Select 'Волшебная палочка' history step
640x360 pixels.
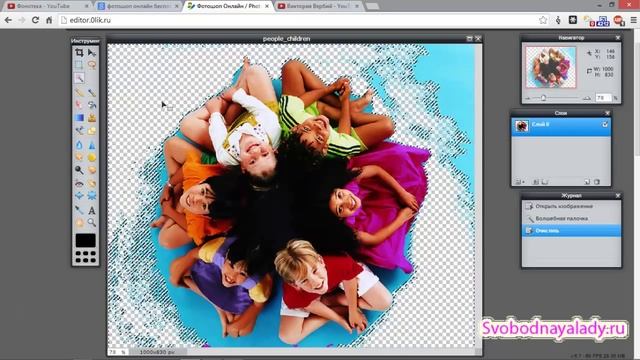point(571,218)
